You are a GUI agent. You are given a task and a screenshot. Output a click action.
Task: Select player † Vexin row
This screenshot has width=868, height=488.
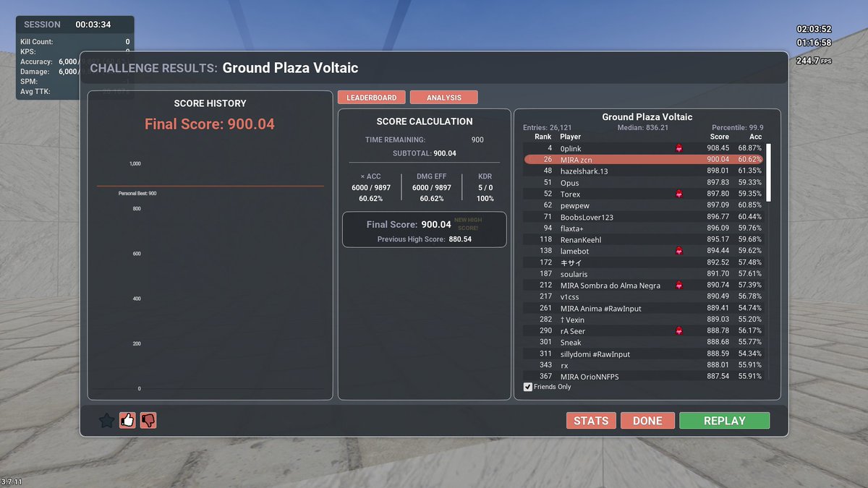tap(644, 320)
